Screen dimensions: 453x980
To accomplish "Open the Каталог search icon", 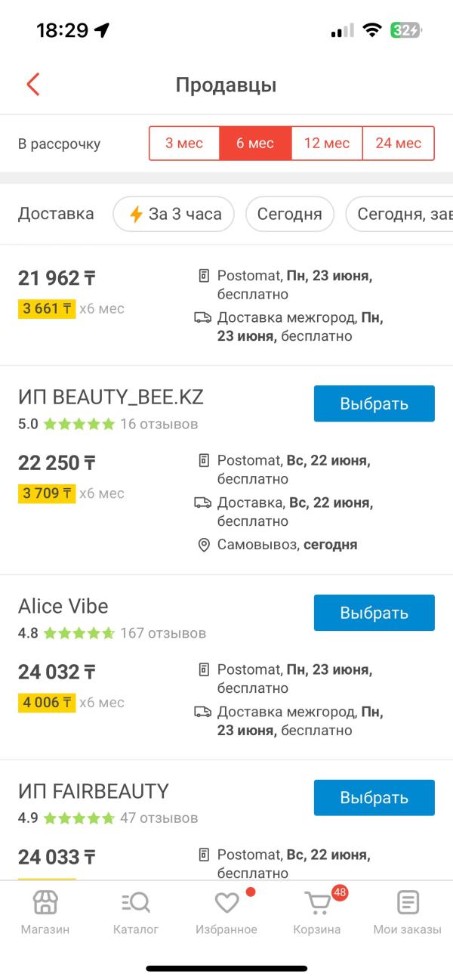I will pyautogui.click(x=136, y=902).
